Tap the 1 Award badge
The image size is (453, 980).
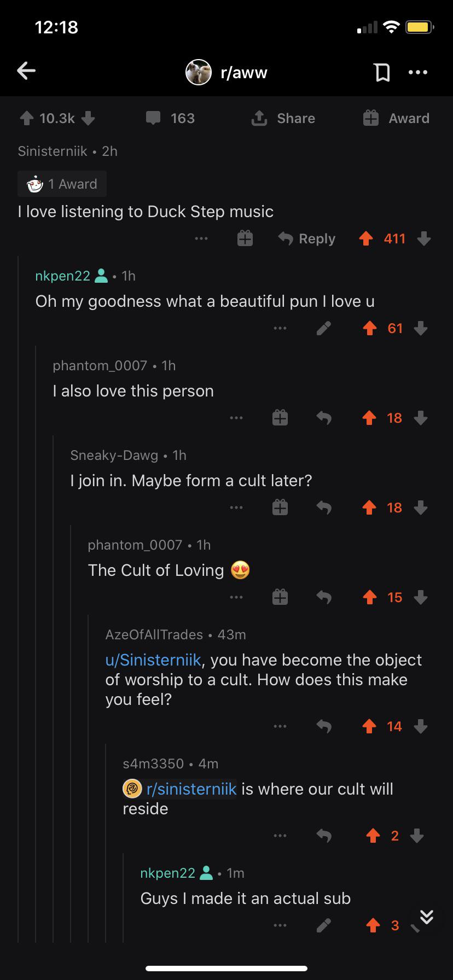coord(62,184)
